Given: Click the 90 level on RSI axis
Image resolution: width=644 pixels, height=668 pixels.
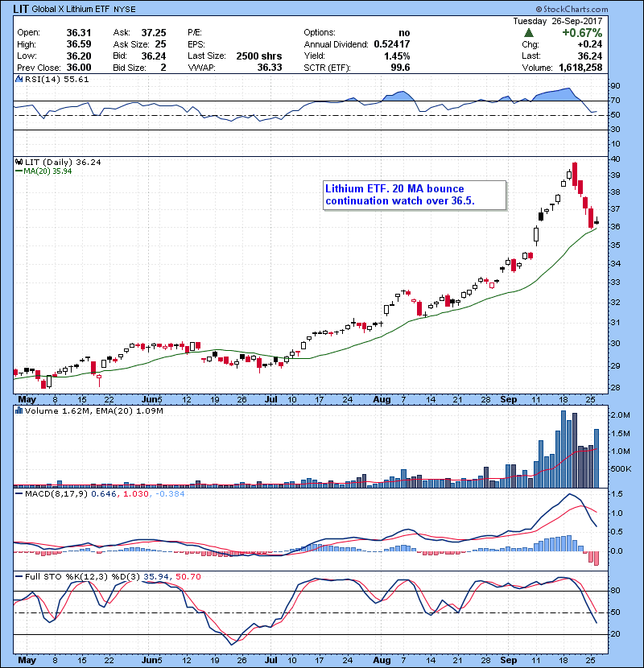Looking at the screenshot, I should (616, 85).
